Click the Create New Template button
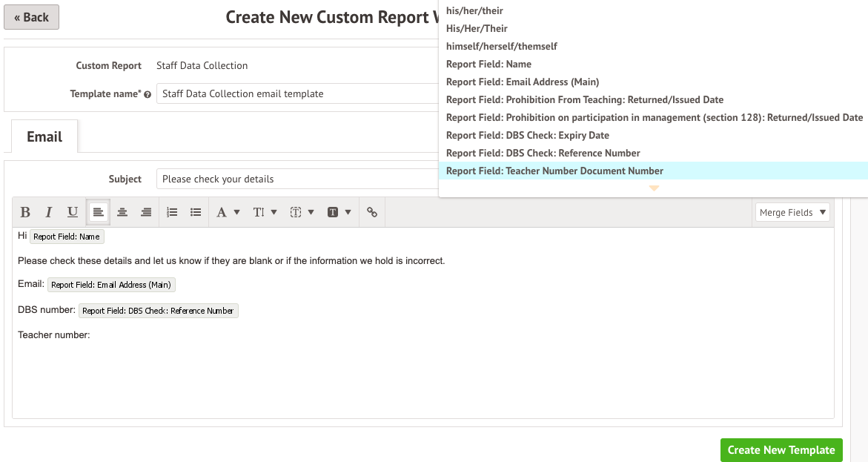Image resolution: width=868 pixels, height=462 pixels. (781, 450)
